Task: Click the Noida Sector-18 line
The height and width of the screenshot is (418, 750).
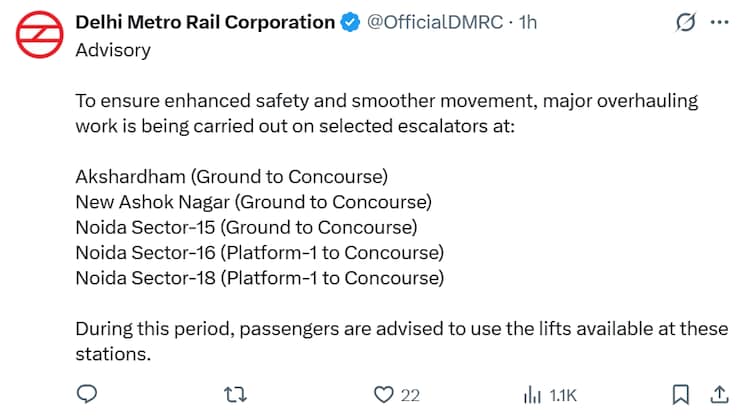Action: click(259, 277)
